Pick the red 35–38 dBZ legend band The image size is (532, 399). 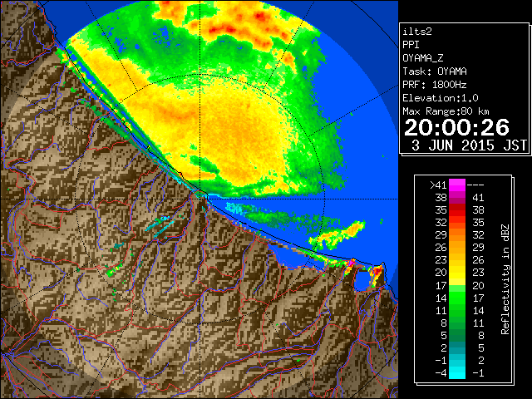[x=457, y=210]
